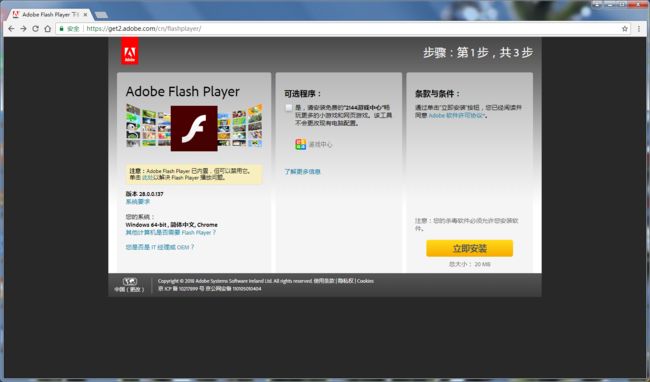Open the 系统要求 link under version
Image resolution: width=650 pixels, height=382 pixels.
[138, 201]
